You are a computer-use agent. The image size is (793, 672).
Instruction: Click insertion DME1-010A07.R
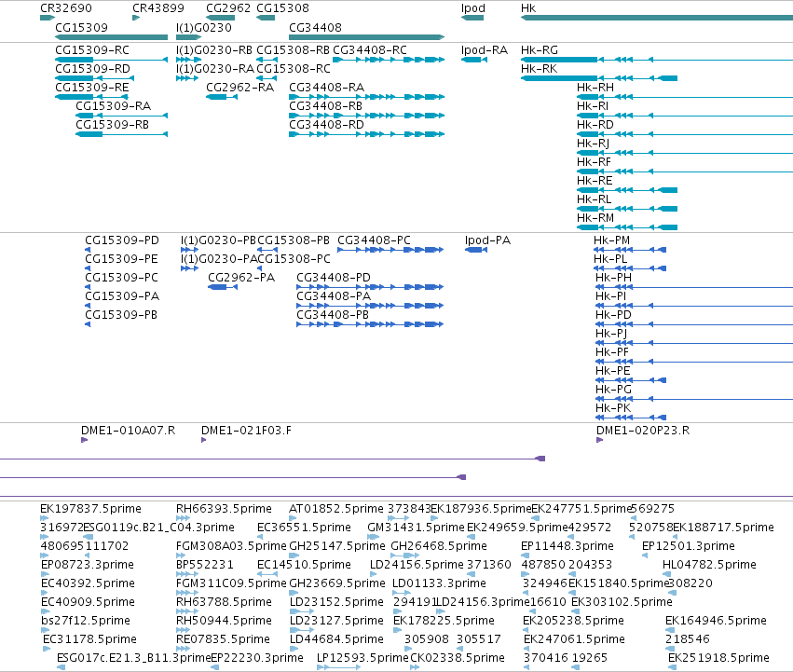tap(128, 431)
